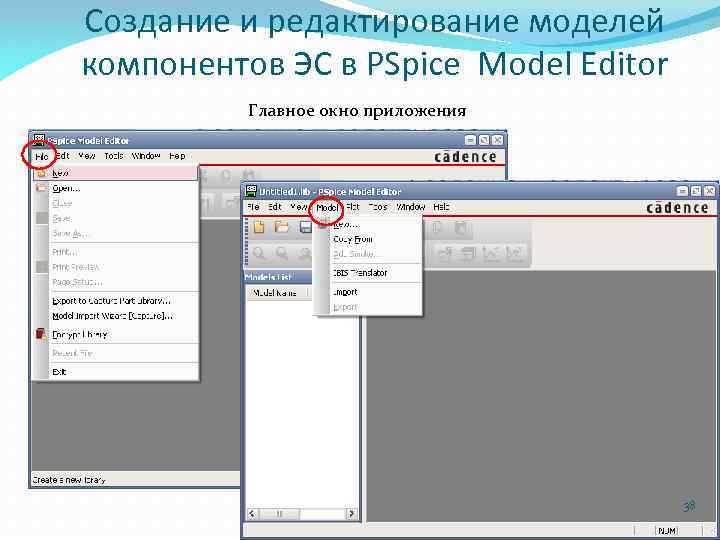Viewport: 720px width, 540px height.
Task: Open Edit menu in back PSpice window
Action: click(62, 156)
